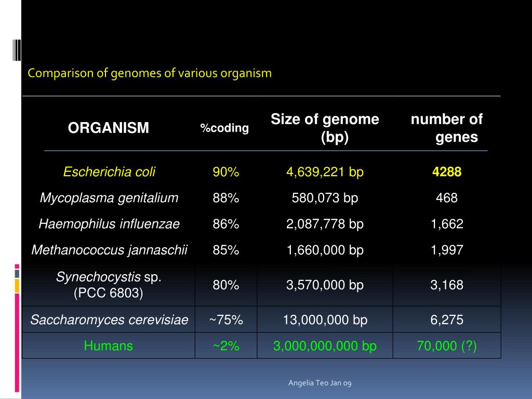This screenshot has width=532, height=399.
Task: Click the 6,275 gene count
Action: click(447, 320)
